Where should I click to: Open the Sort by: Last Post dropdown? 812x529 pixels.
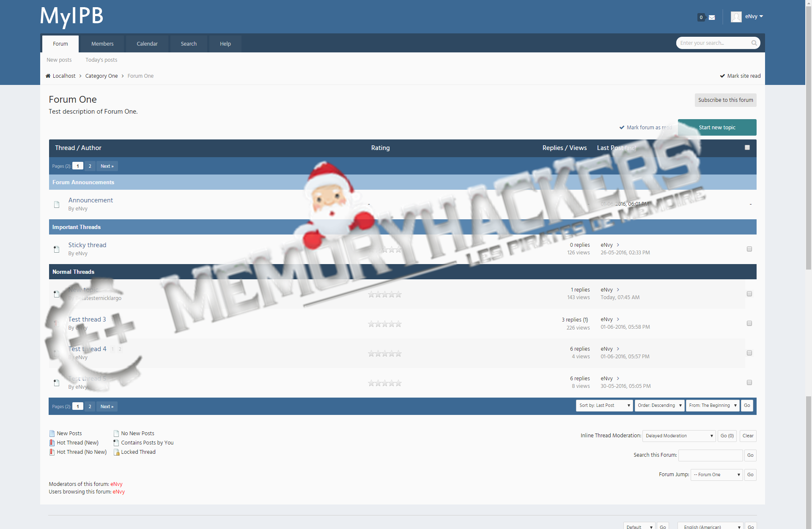pos(604,406)
